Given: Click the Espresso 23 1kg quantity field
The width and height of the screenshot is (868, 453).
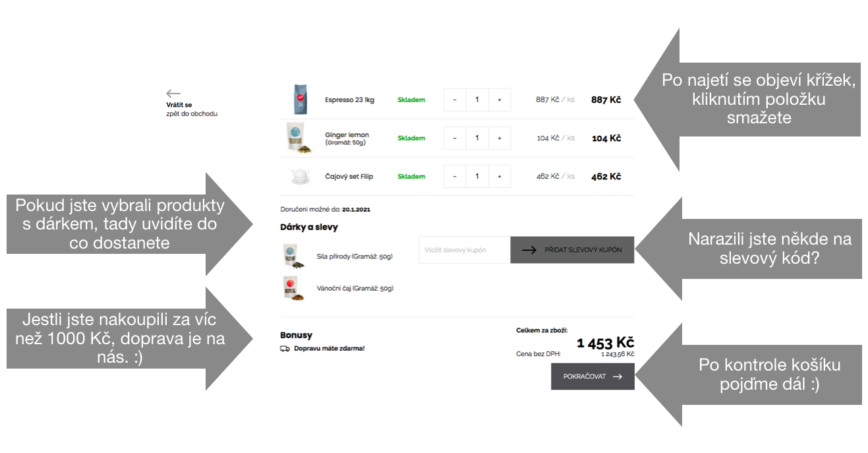Looking at the screenshot, I should (477, 100).
